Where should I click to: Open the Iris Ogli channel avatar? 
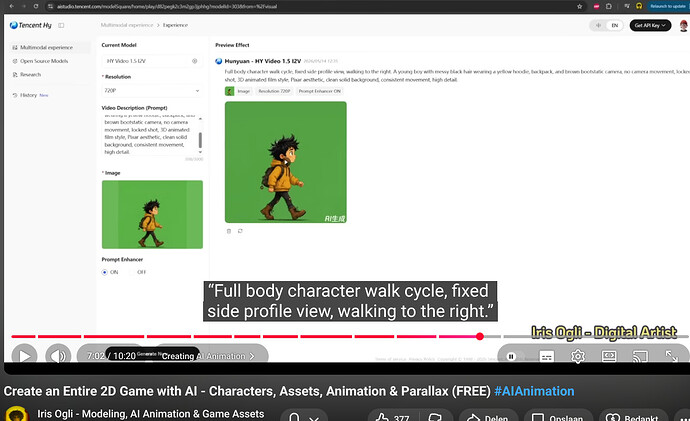click(x=17, y=414)
